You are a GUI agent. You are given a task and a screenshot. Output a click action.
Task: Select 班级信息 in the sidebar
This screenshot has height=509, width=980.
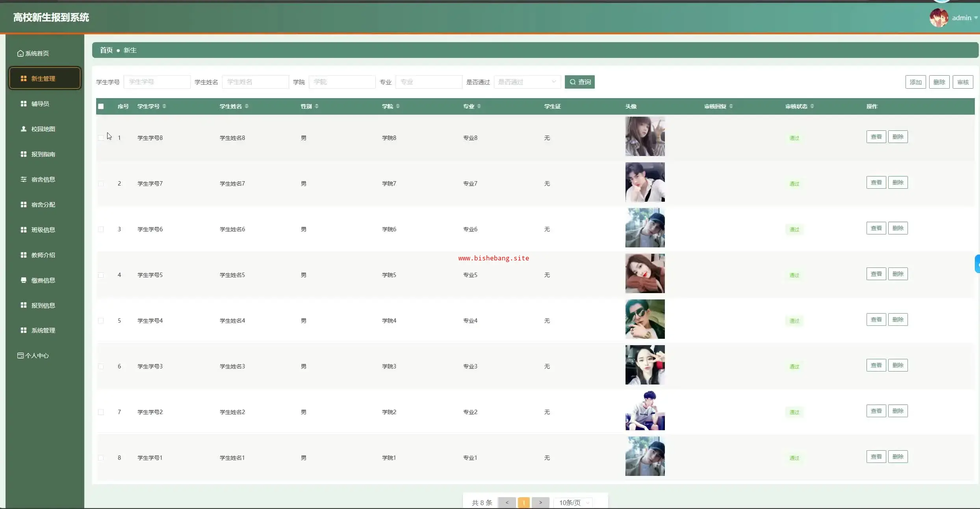tap(43, 230)
